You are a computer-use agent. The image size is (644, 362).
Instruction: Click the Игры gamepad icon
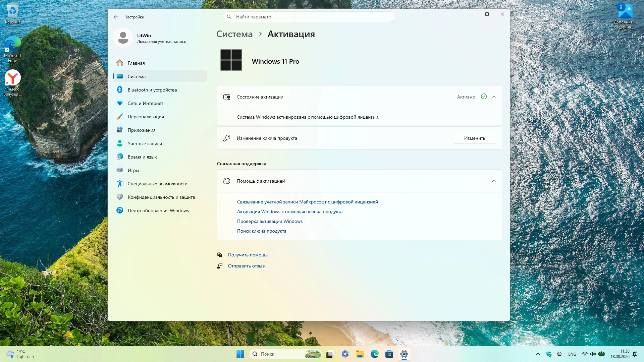[x=120, y=170]
